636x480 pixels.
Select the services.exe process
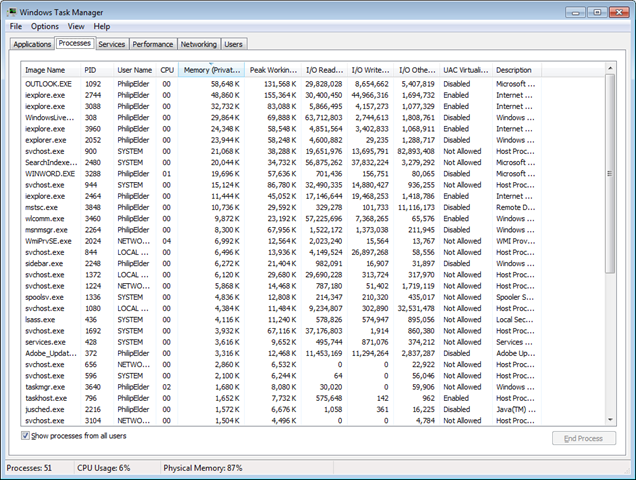[280, 342]
